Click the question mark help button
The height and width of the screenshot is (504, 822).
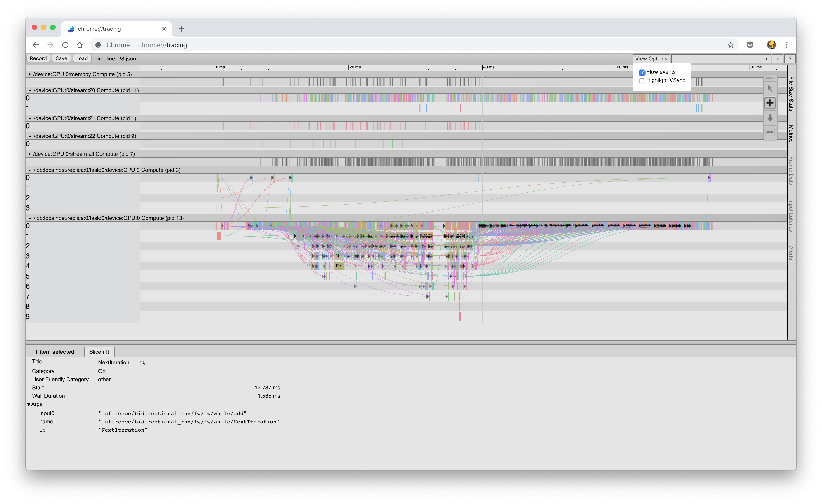click(x=790, y=59)
